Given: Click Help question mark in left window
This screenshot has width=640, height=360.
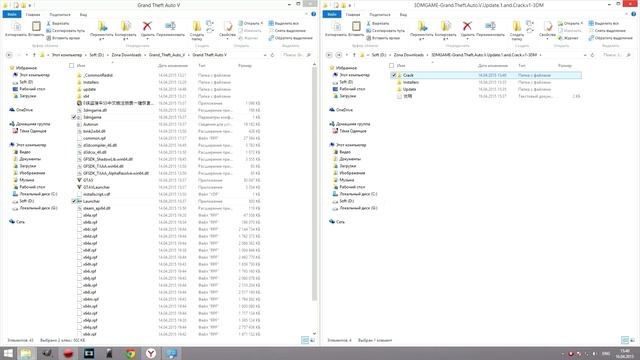Looking at the screenshot, I should pos(313,14).
